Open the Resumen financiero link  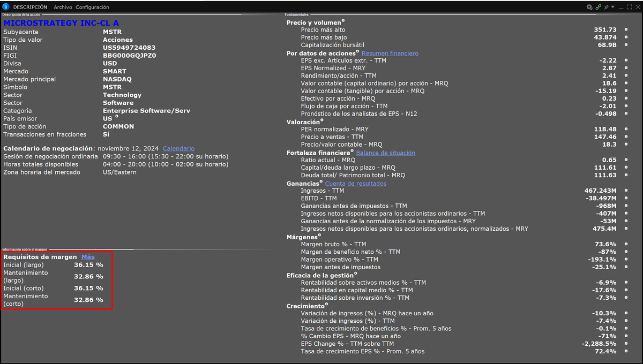click(x=390, y=54)
